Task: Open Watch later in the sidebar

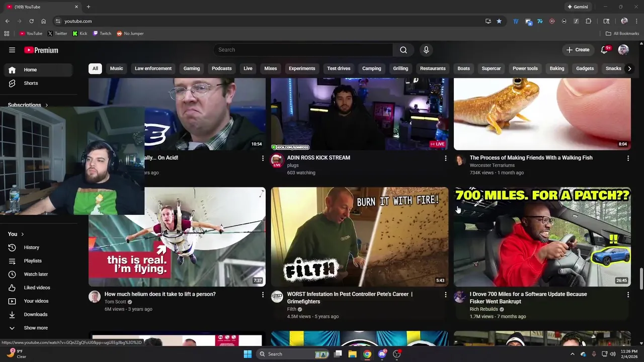Action: [x=38, y=274]
